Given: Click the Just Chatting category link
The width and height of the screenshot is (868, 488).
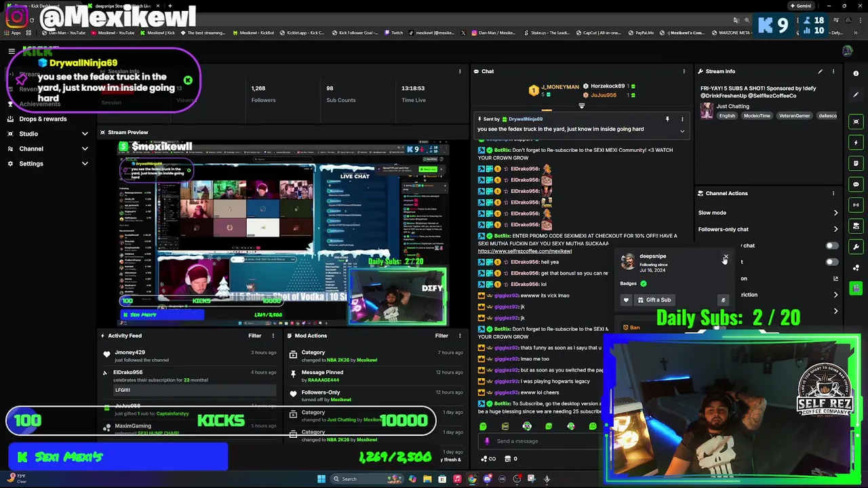Looking at the screenshot, I should coord(732,106).
